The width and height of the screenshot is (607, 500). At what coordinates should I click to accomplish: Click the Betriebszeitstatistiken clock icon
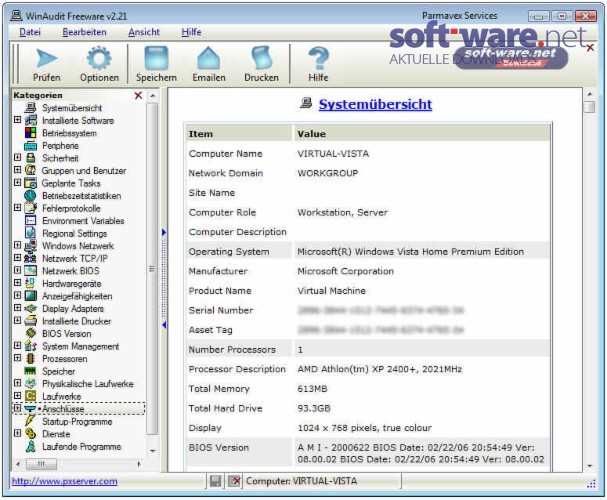(x=30, y=196)
